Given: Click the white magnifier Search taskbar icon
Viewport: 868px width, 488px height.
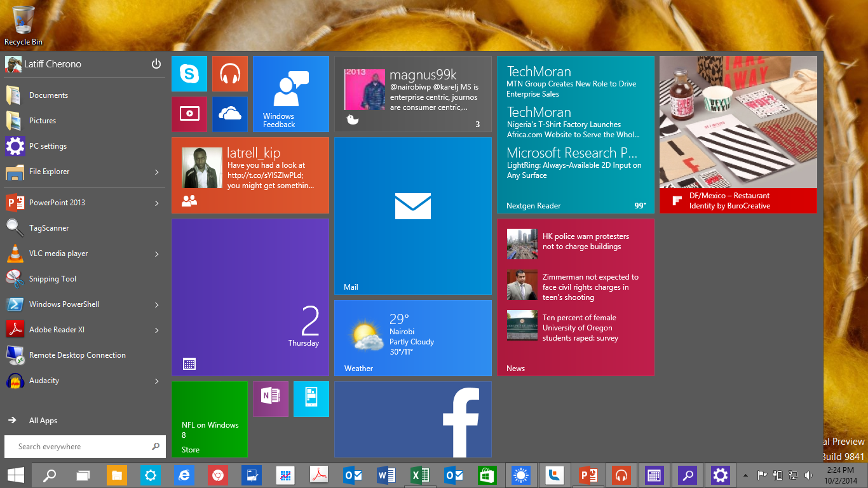Looking at the screenshot, I should click(50, 475).
